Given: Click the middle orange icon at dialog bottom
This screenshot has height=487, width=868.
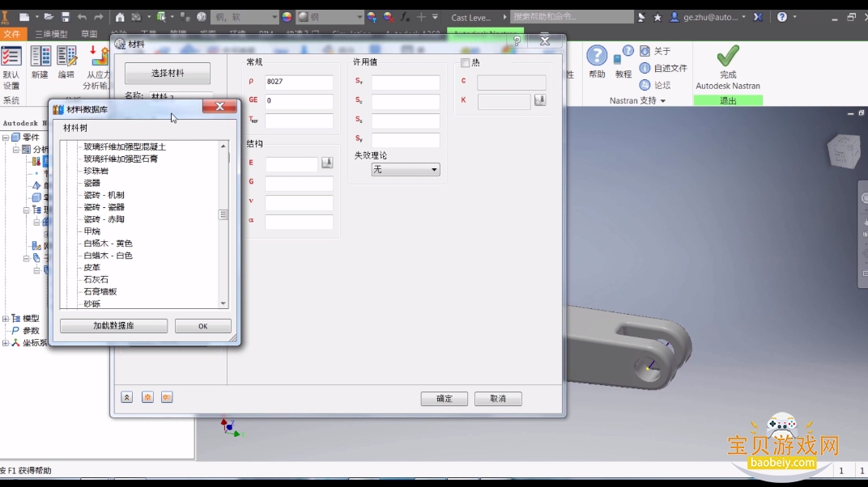Looking at the screenshot, I should (x=147, y=397).
